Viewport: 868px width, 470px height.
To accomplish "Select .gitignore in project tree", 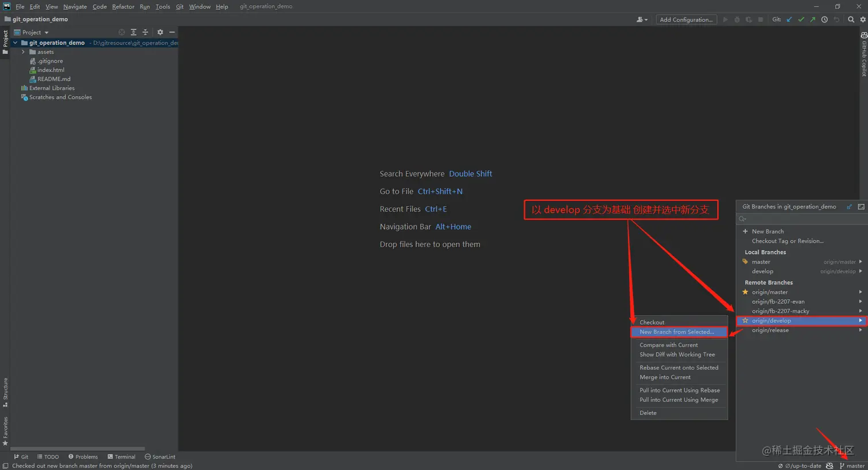I will [x=51, y=61].
